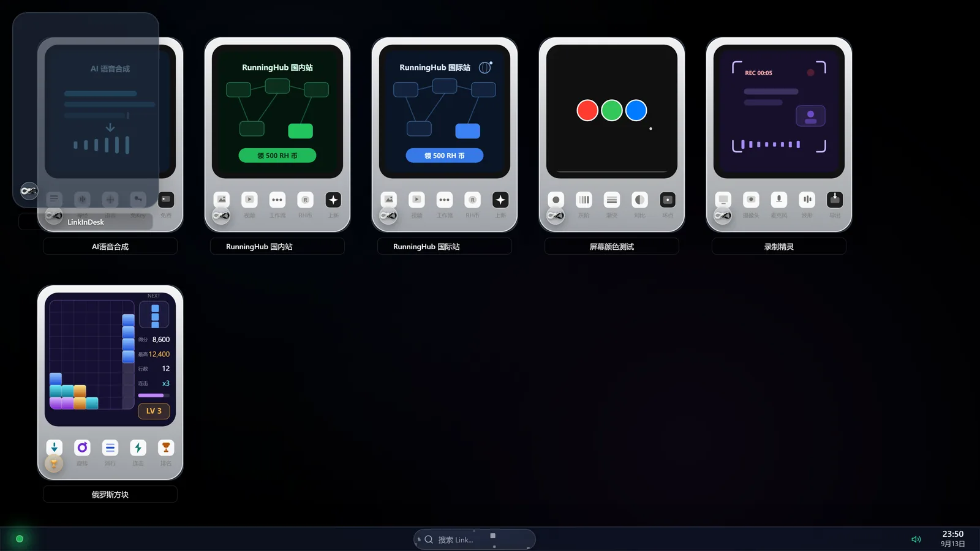The height and width of the screenshot is (551, 980).
Task: Click the red record dot in 录制精灵 preview
Action: (x=810, y=73)
